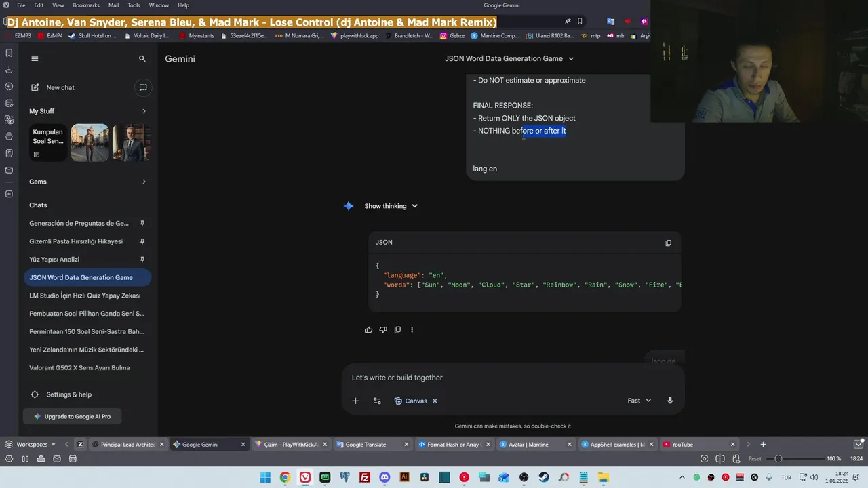Open chat LM Studio İçin Hızlı Quiz
The image size is (868, 488).
click(87, 296)
